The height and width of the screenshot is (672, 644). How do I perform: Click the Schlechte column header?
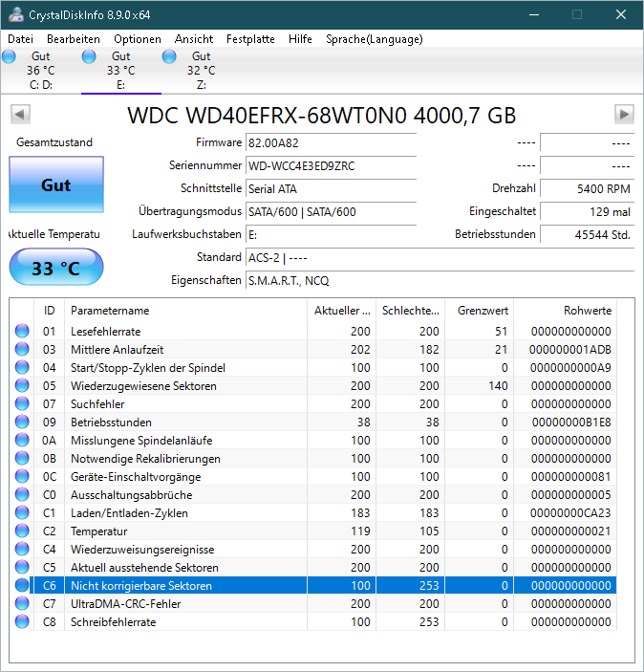point(410,311)
